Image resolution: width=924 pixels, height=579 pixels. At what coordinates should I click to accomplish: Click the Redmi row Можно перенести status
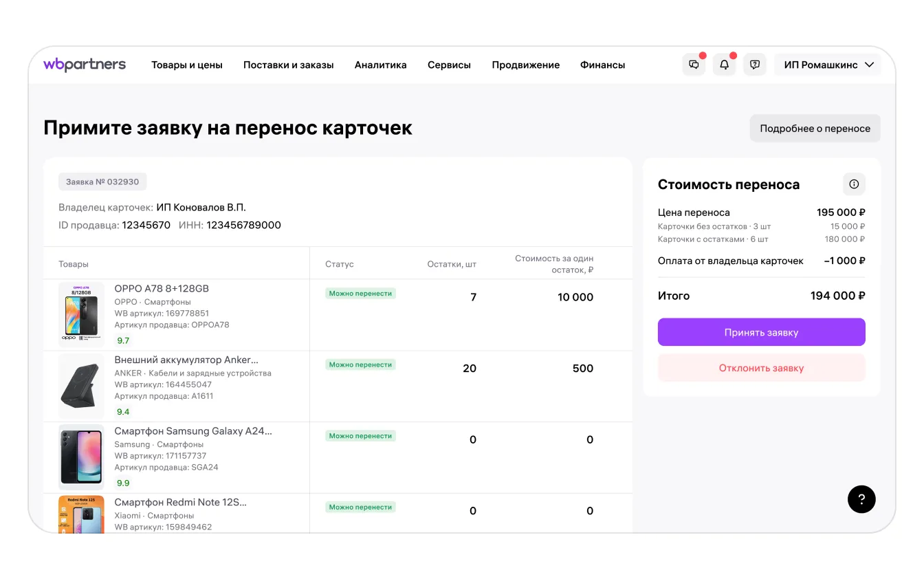(x=360, y=507)
